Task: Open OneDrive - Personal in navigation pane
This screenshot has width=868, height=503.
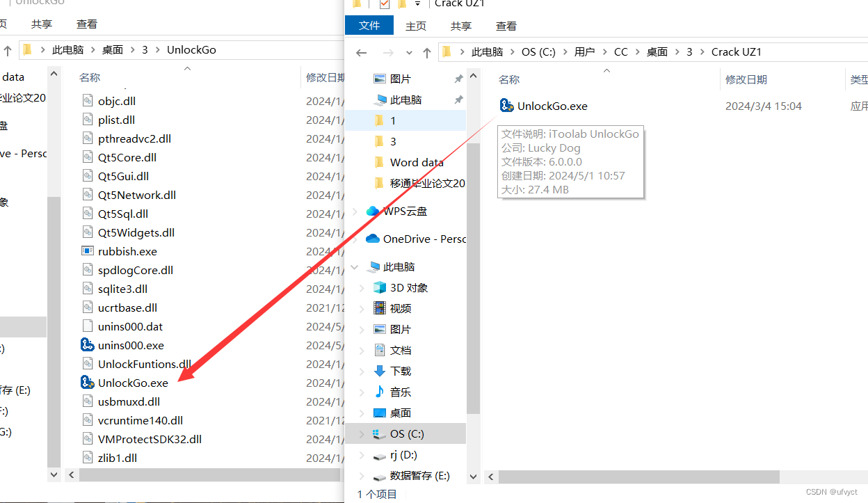Action: point(424,239)
